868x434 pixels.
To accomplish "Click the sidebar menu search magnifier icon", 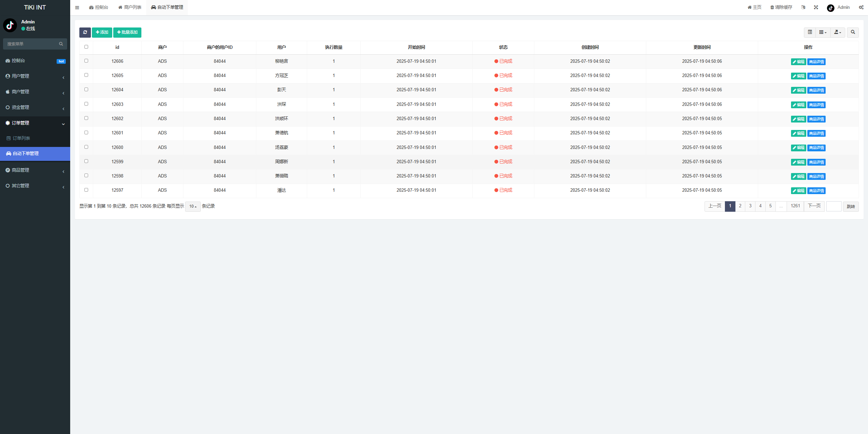I will 61,44.
